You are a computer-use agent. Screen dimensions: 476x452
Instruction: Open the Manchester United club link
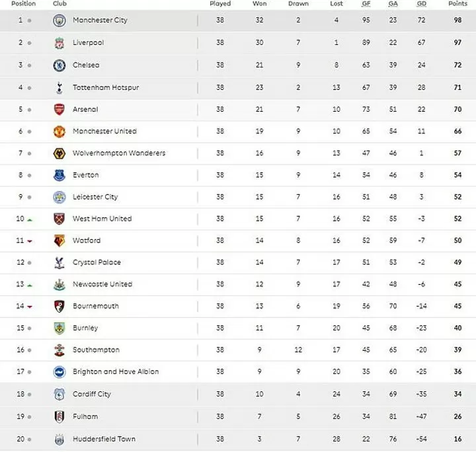point(104,131)
